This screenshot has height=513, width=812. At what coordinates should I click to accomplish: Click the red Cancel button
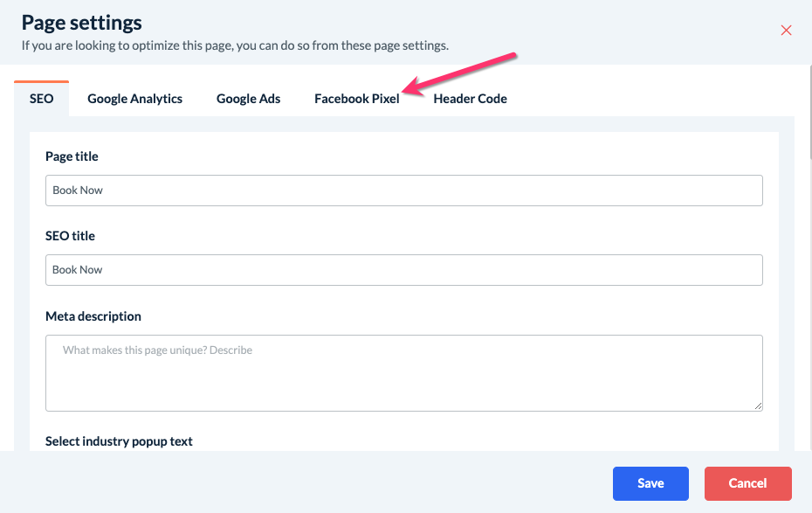pos(747,483)
